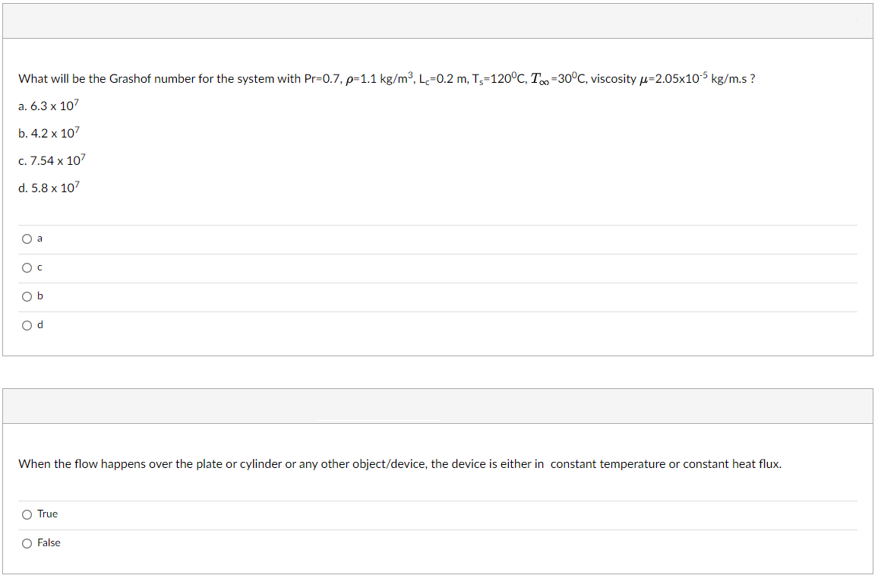Click answer text 'c. 7.54 x 10⁷'
878x588 pixels.
point(52,160)
